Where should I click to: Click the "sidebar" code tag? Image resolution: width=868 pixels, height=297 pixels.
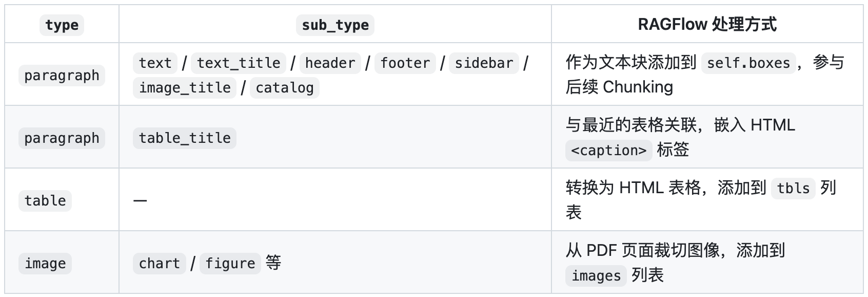[484, 63]
